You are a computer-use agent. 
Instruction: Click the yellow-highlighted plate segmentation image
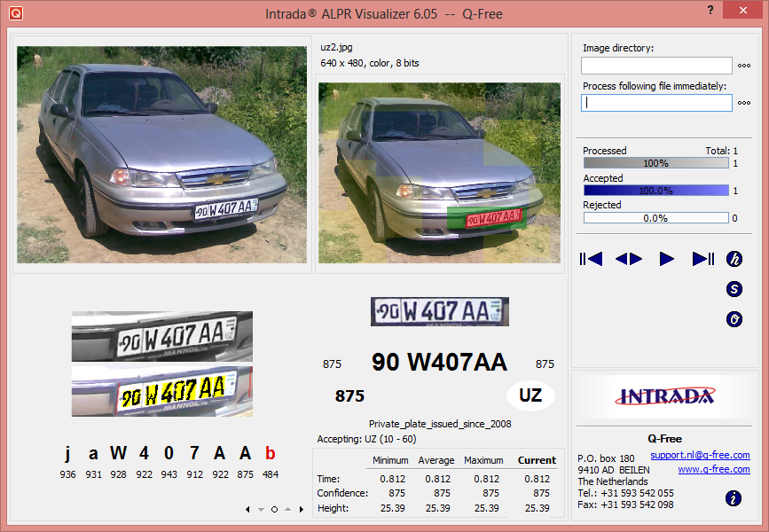(x=162, y=391)
